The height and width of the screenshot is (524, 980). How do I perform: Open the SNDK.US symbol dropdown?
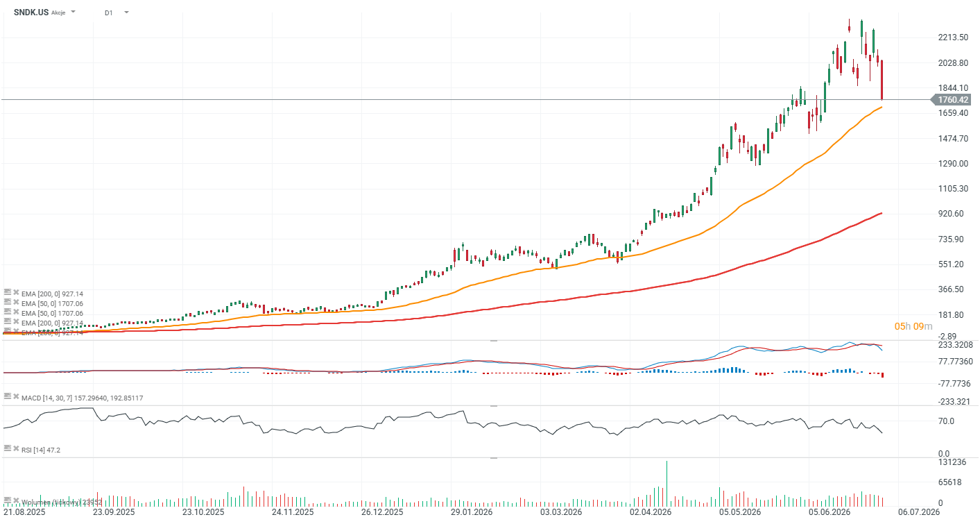point(74,12)
